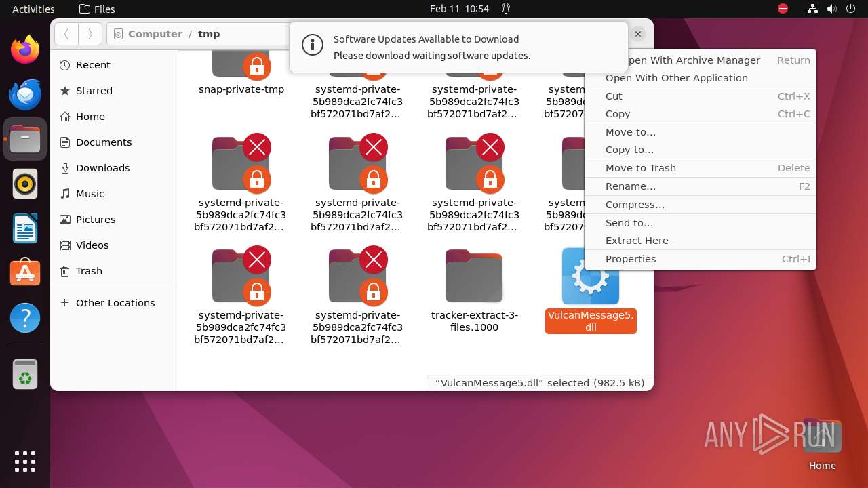This screenshot has height=488, width=868.
Task: Select Copy from the context menu
Action: coord(701,114)
